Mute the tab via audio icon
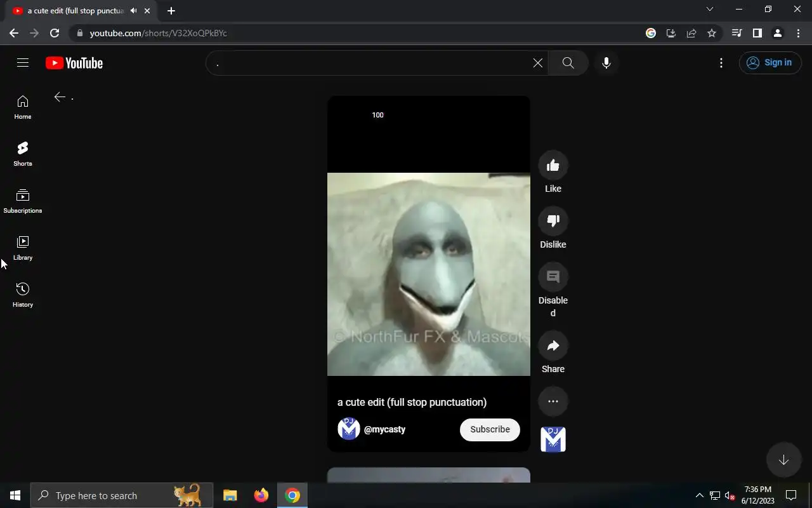 click(x=133, y=11)
